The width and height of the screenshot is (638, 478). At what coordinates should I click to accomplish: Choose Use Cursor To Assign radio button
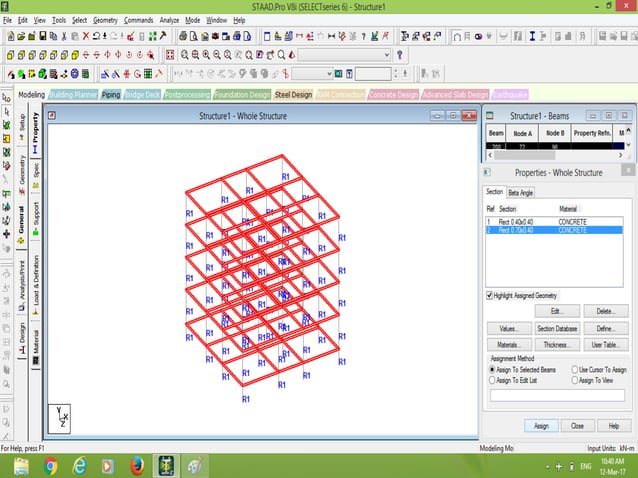click(x=573, y=369)
